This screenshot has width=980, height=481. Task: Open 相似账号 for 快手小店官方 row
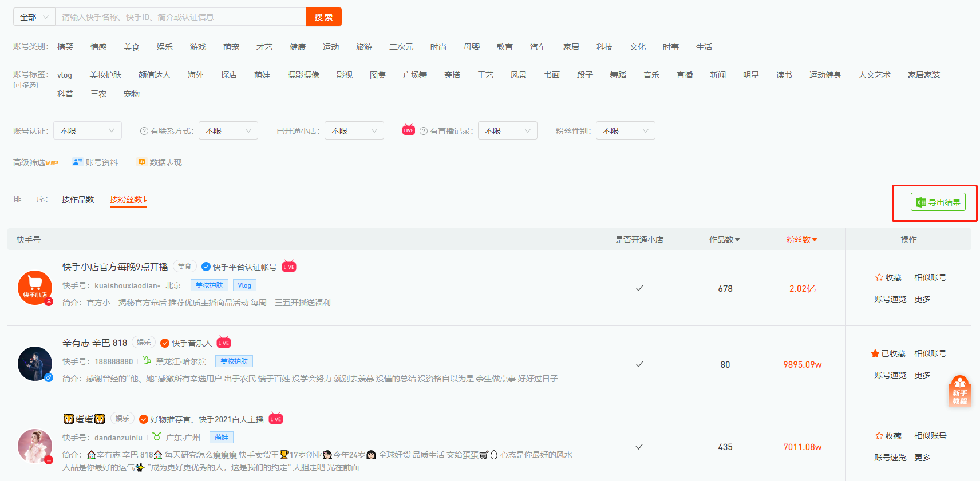click(x=930, y=277)
